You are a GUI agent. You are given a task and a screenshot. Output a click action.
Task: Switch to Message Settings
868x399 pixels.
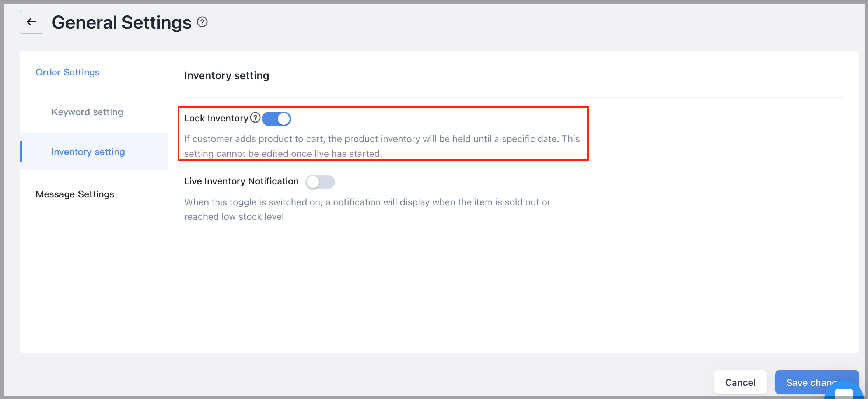coord(75,194)
